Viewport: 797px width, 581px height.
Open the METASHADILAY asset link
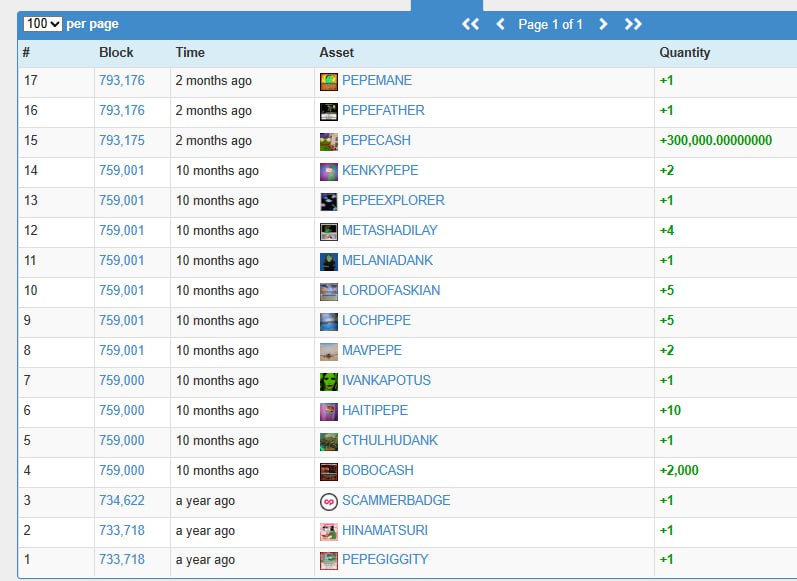tap(390, 230)
